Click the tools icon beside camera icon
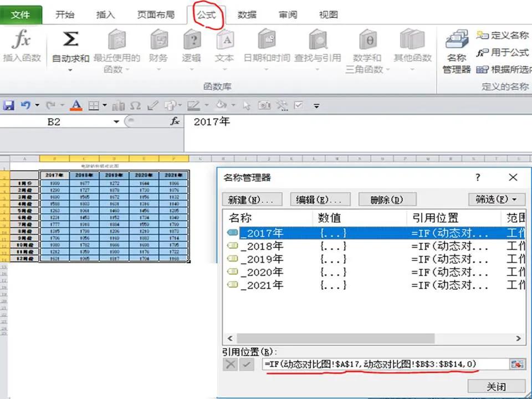Screen dimensions: 532x399 282,105
